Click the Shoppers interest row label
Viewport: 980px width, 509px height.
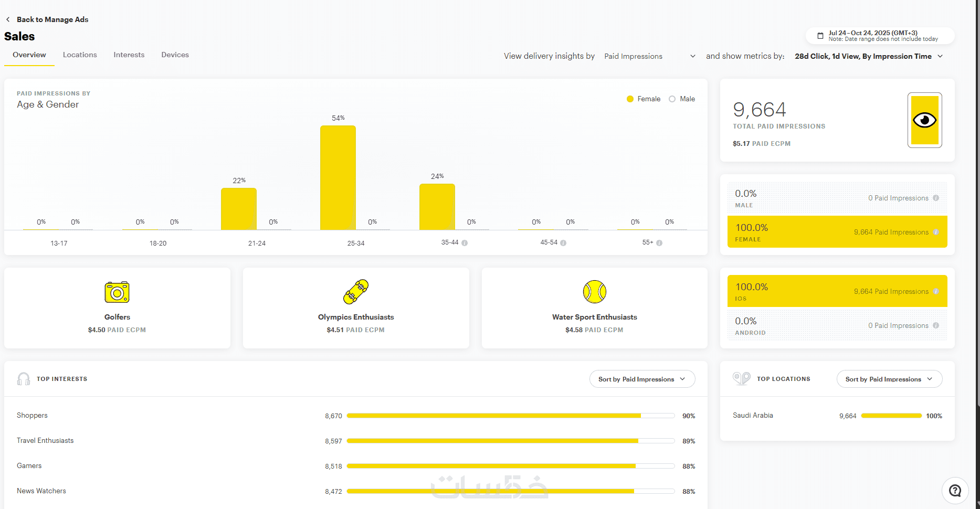click(32, 415)
